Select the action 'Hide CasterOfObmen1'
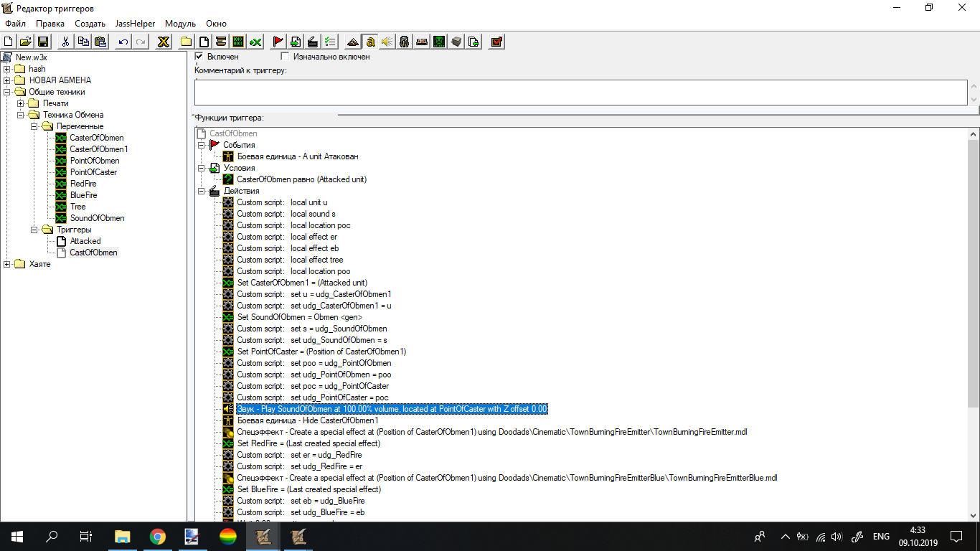 point(307,420)
